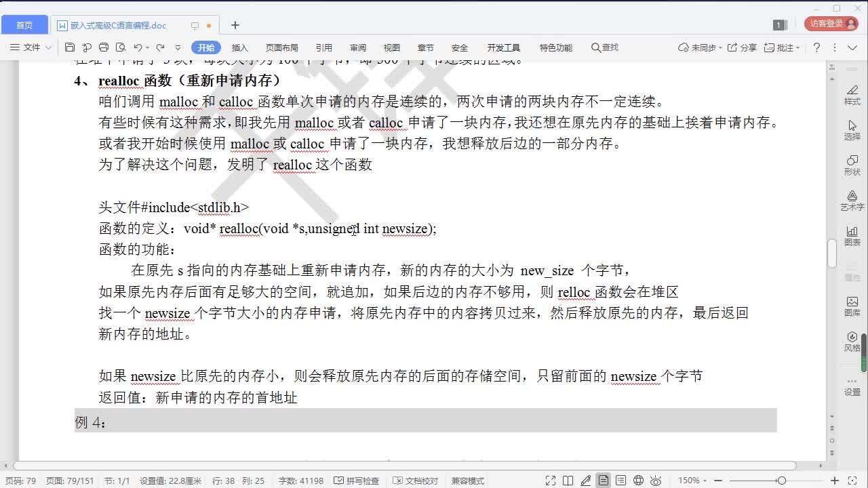
Task: Open the 引用 ribbon tab
Action: (324, 47)
